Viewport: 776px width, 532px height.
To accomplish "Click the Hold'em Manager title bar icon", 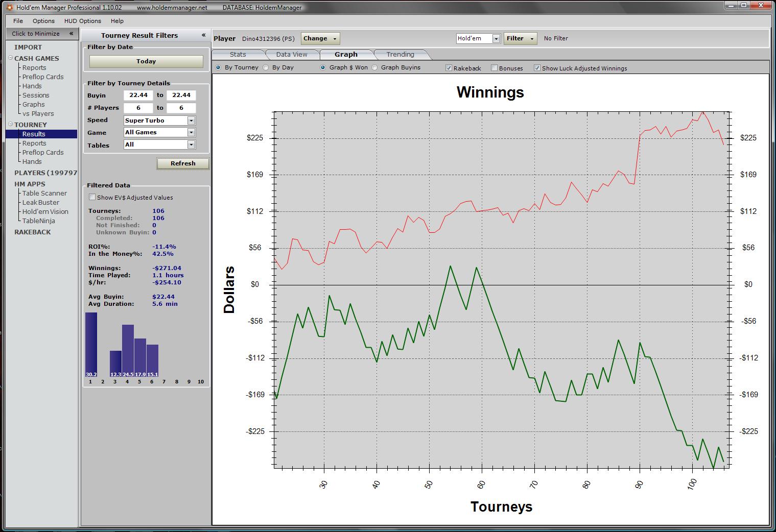I will point(9,8).
